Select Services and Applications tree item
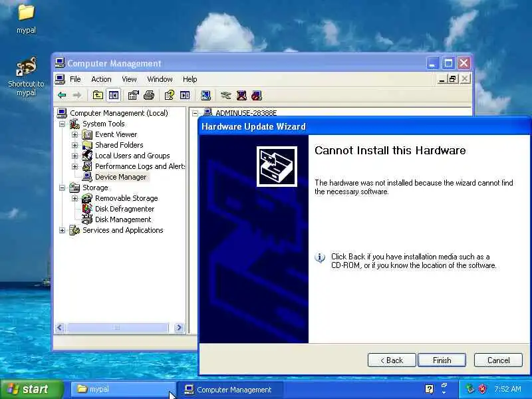 (x=123, y=230)
